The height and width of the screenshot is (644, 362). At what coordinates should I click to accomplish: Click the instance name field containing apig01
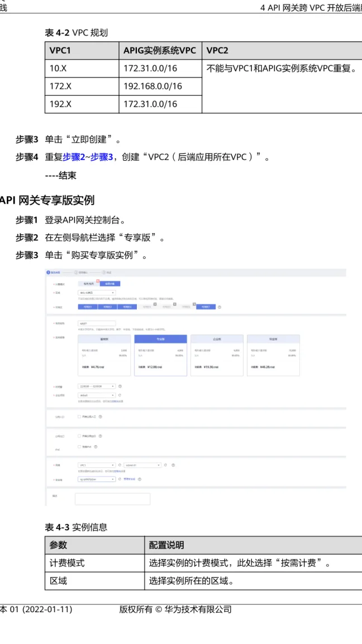(x=97, y=323)
